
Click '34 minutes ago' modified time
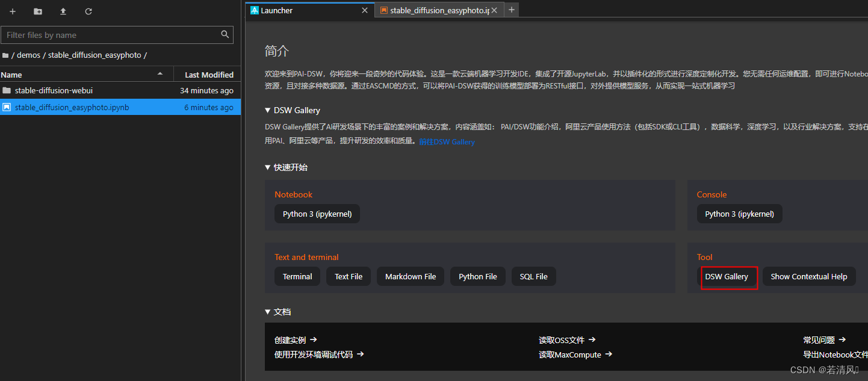coord(206,90)
